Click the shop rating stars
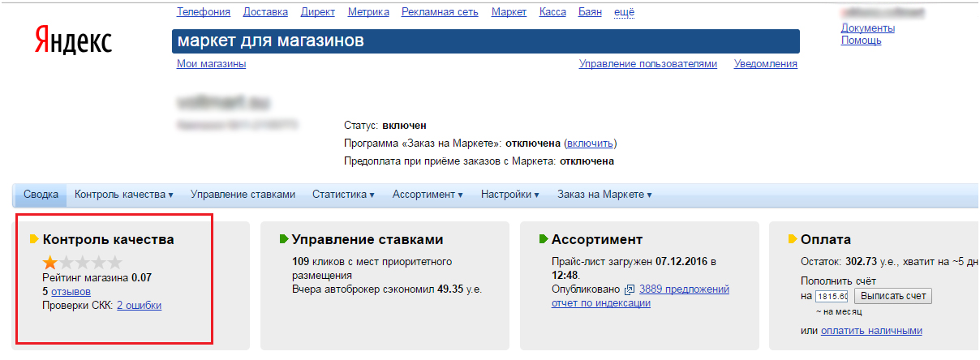The height and width of the screenshot is (360, 980). tap(82, 262)
